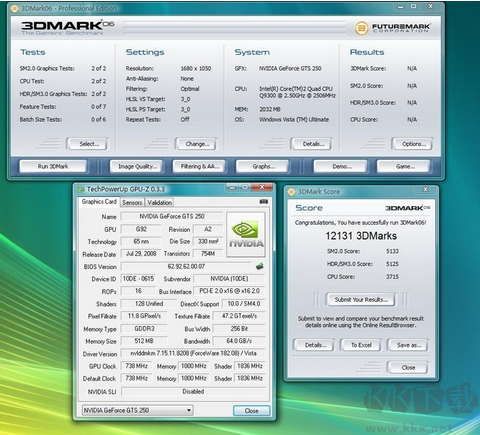Image resolution: width=480 pixels, height=435 pixels.
Task: Close the 3DMark Score window
Action: click(x=408, y=367)
